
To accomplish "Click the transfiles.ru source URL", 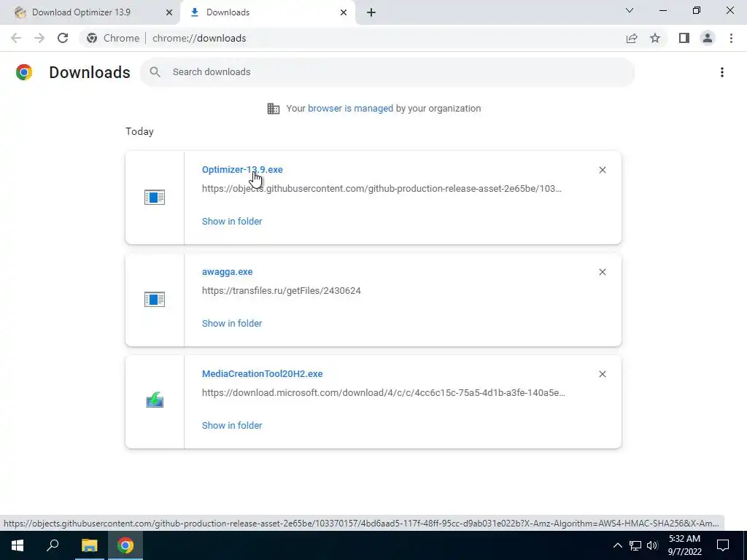I will 281,291.
